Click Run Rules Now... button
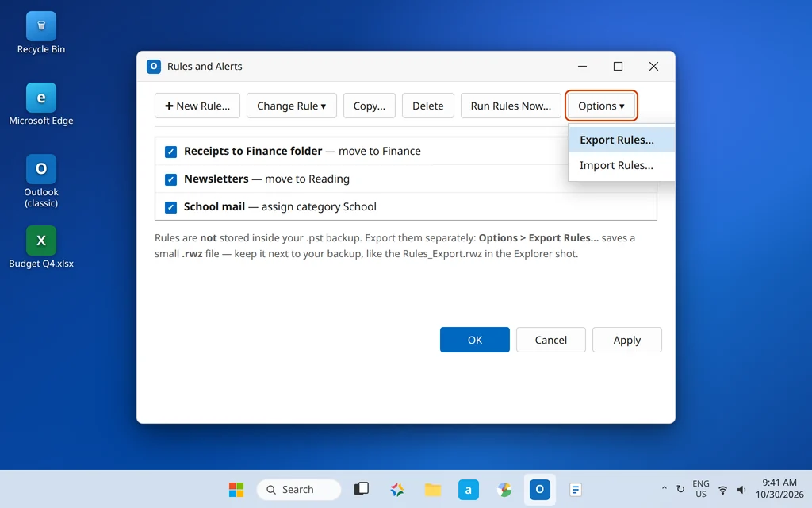This screenshot has height=508, width=812. [511, 106]
